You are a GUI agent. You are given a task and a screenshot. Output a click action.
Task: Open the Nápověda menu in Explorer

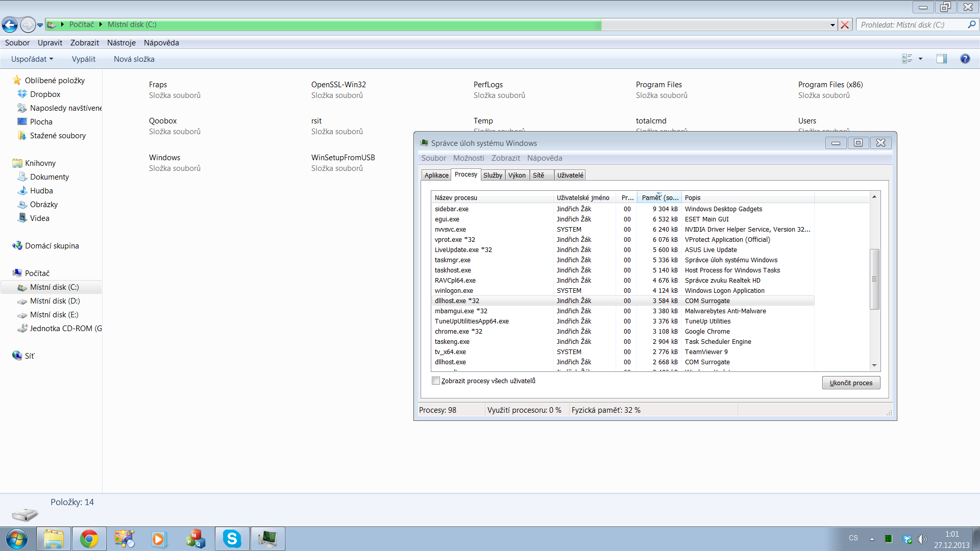(x=161, y=43)
